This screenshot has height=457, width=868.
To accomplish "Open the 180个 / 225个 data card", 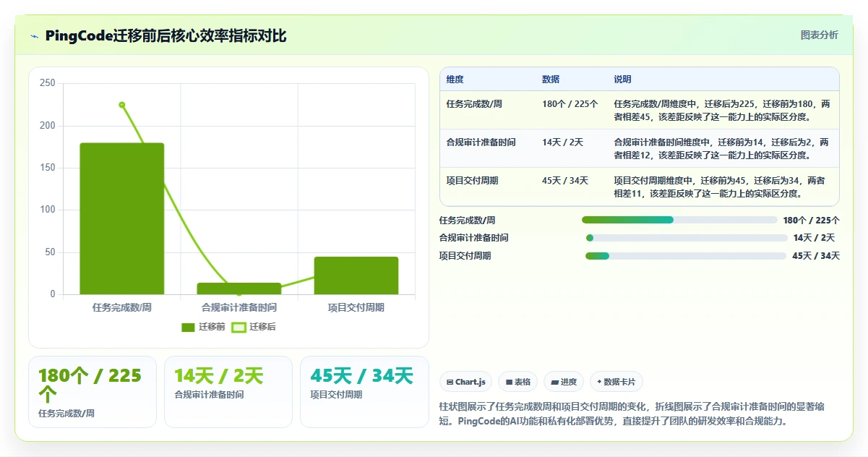I will click(x=93, y=392).
